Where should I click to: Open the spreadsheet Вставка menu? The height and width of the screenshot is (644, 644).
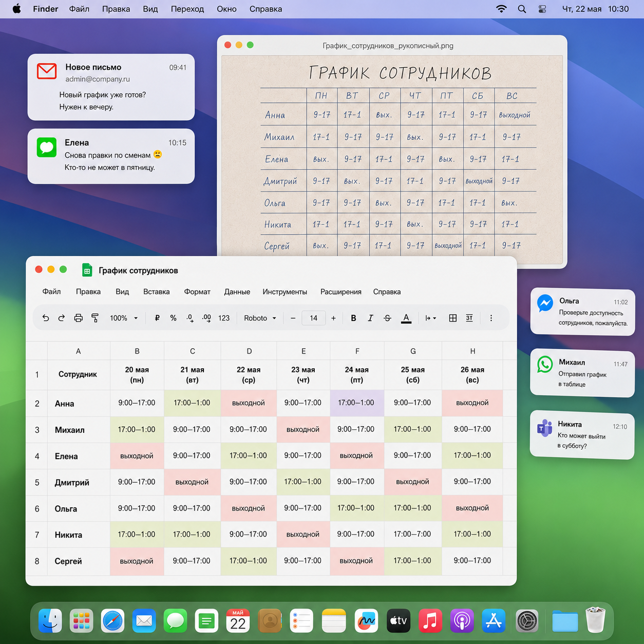156,291
